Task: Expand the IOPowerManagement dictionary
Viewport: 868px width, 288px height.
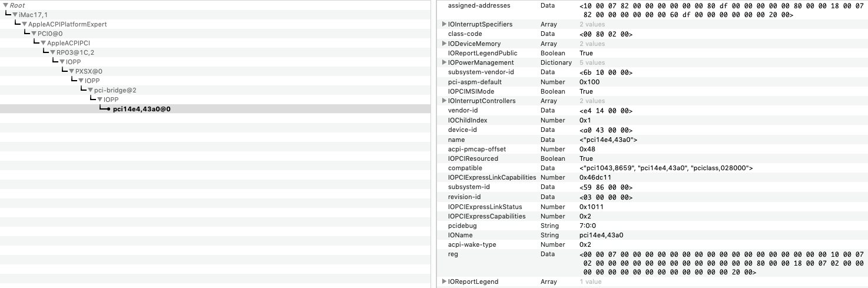Action: click(x=444, y=62)
